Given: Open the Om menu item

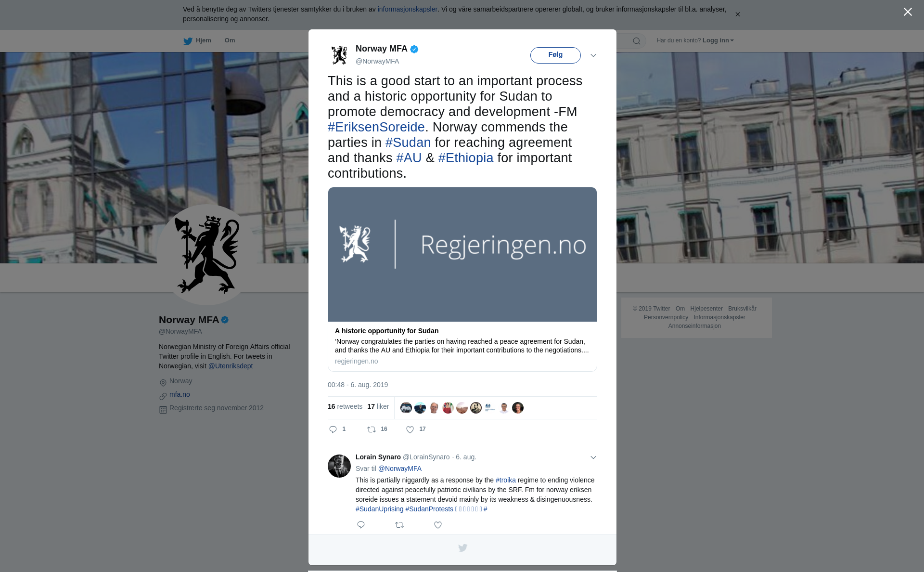Looking at the screenshot, I should pyautogui.click(x=230, y=40).
